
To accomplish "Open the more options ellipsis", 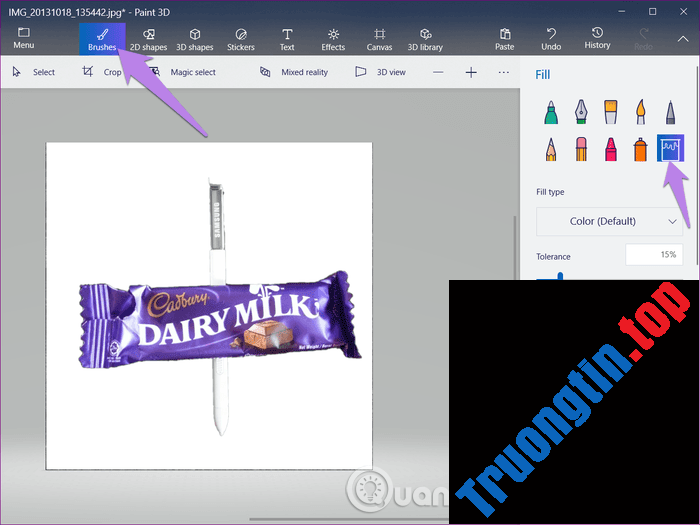I will coord(504,72).
